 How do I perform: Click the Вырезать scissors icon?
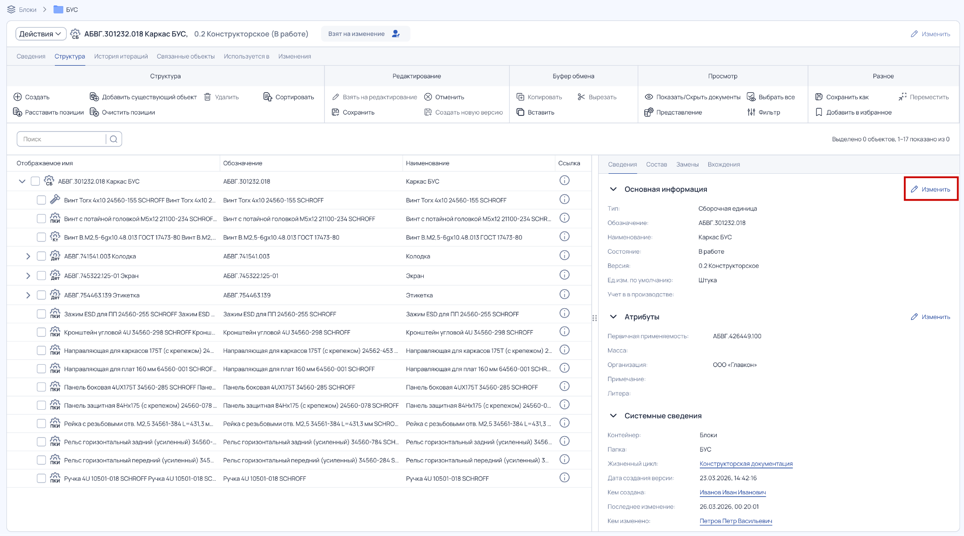pos(581,97)
